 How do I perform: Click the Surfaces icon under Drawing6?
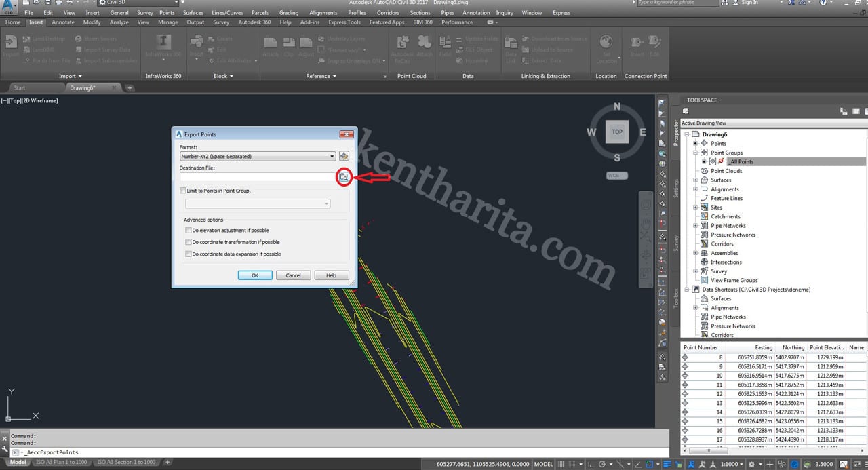pyautogui.click(x=705, y=180)
